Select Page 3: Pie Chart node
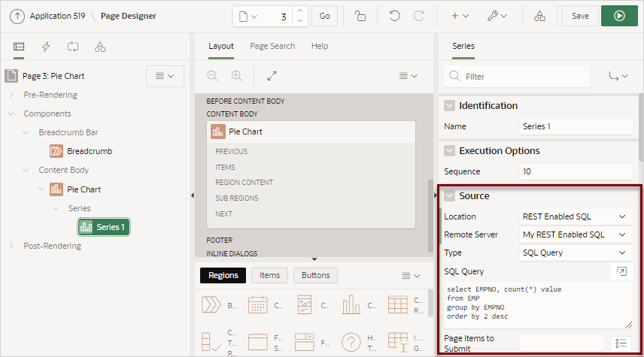The image size is (644, 357). (53, 76)
